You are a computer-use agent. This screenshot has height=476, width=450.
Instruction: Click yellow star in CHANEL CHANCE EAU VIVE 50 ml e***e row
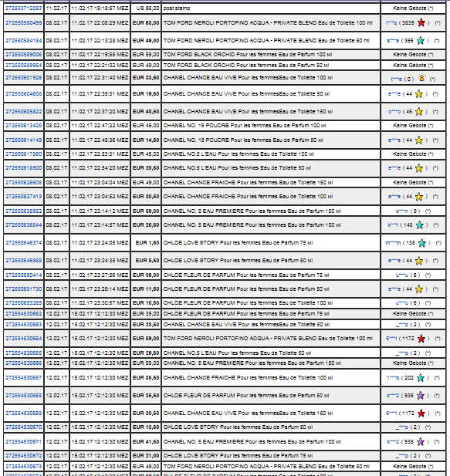pos(419,94)
